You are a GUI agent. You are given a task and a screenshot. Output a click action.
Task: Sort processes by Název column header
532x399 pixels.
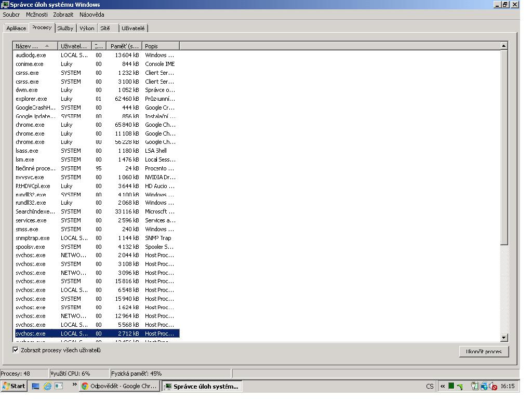pyautogui.click(x=35, y=46)
